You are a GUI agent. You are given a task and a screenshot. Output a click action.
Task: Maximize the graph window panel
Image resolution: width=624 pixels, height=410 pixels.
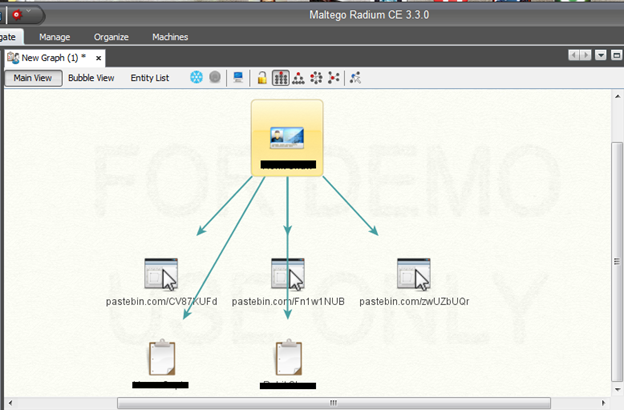pos(616,55)
